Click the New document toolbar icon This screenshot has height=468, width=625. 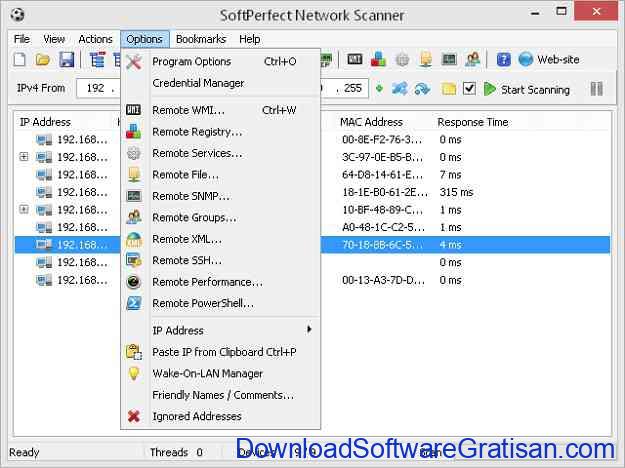[20, 60]
